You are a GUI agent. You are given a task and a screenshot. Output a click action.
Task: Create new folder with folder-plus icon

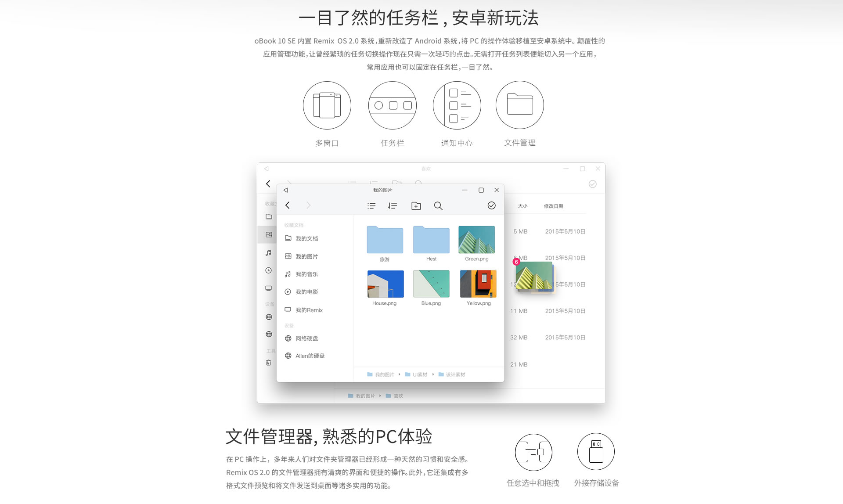416,205
